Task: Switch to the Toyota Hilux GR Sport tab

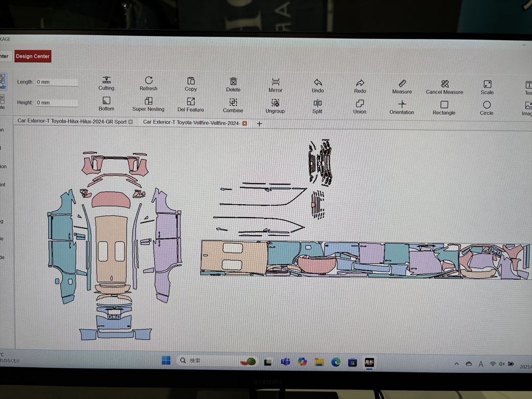Action: tap(72, 122)
